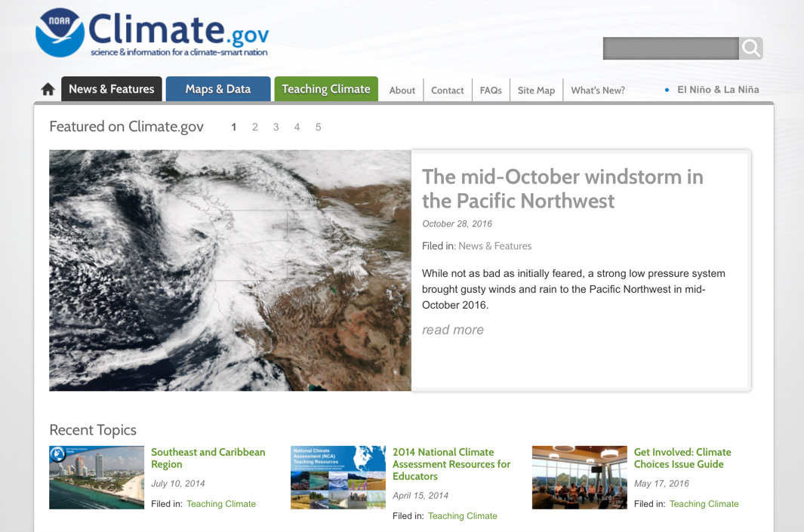Viewport: 804px width, 532px height.
Task: Open the Maps & Data tab
Action: pos(217,89)
